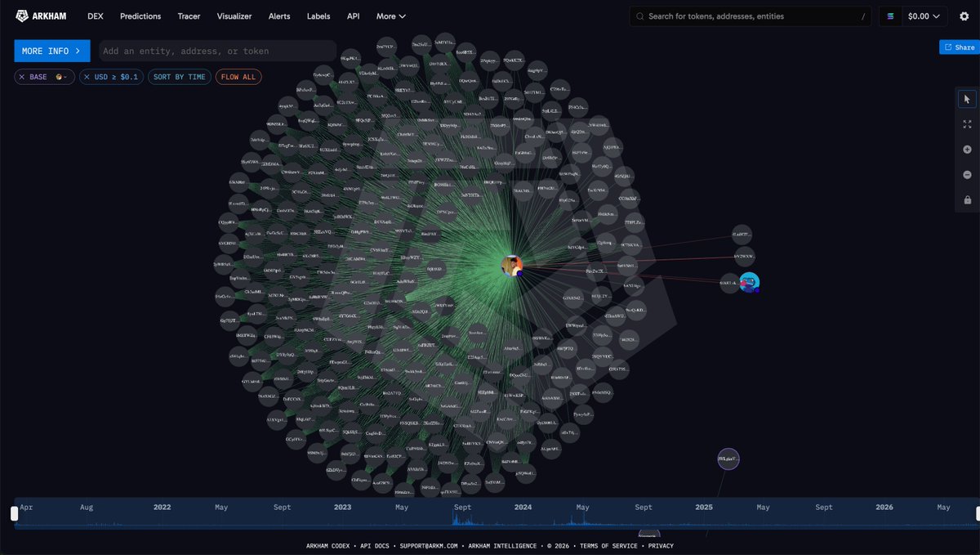This screenshot has width=980, height=555.
Task: Select the cursor pointer tool
Action: tap(967, 99)
